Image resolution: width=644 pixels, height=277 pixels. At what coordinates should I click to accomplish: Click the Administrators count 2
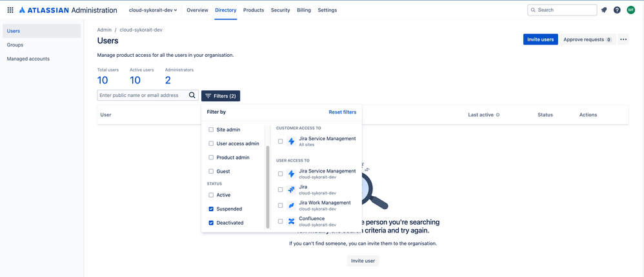[168, 80]
